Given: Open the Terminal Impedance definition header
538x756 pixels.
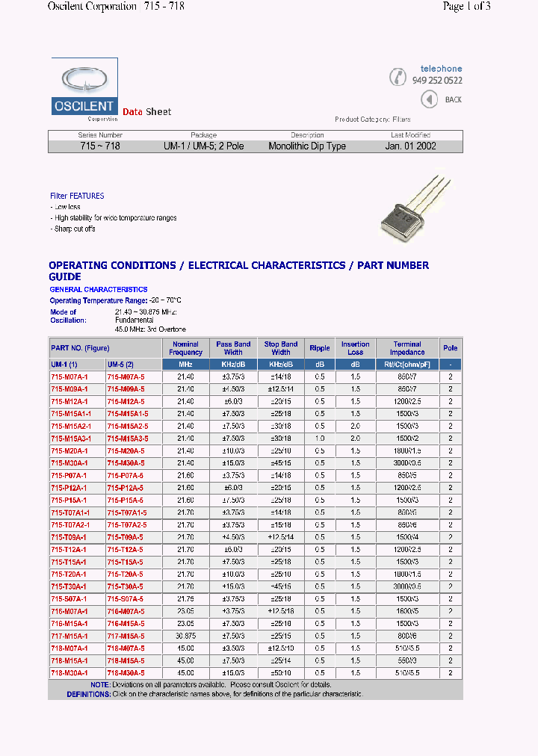Looking at the screenshot, I should pyautogui.click(x=407, y=348).
